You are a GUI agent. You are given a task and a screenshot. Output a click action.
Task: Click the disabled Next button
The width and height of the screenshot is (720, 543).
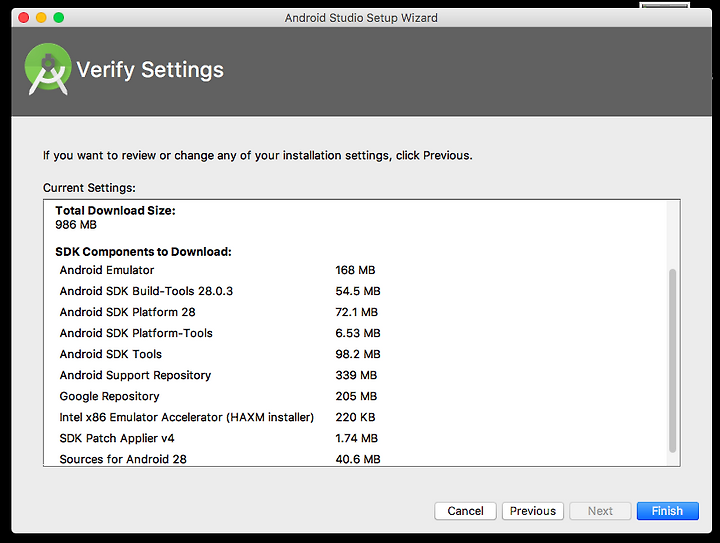point(600,511)
